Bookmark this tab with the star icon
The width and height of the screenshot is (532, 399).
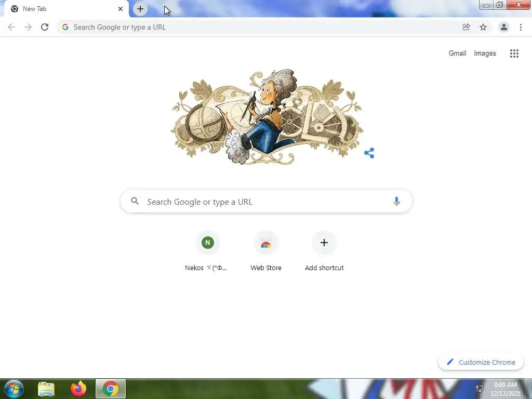tap(483, 27)
